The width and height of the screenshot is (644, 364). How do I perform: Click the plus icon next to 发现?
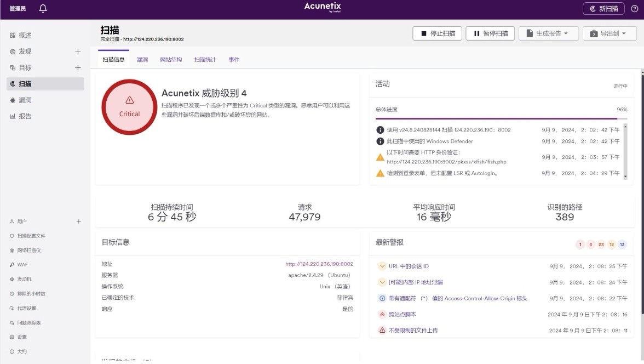(x=78, y=52)
